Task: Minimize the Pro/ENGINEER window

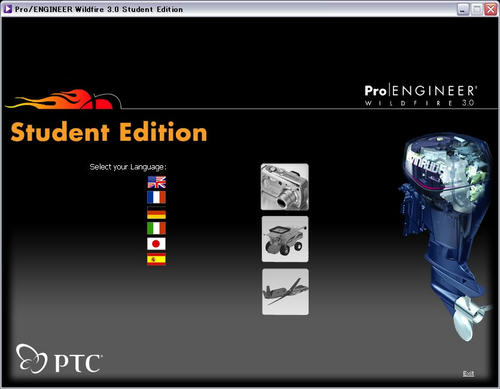Action: (x=463, y=9)
